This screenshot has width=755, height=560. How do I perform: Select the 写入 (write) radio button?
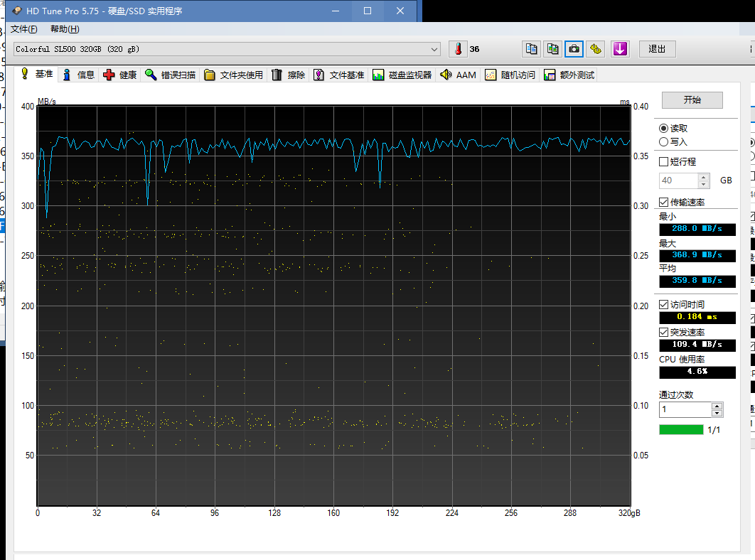663,141
